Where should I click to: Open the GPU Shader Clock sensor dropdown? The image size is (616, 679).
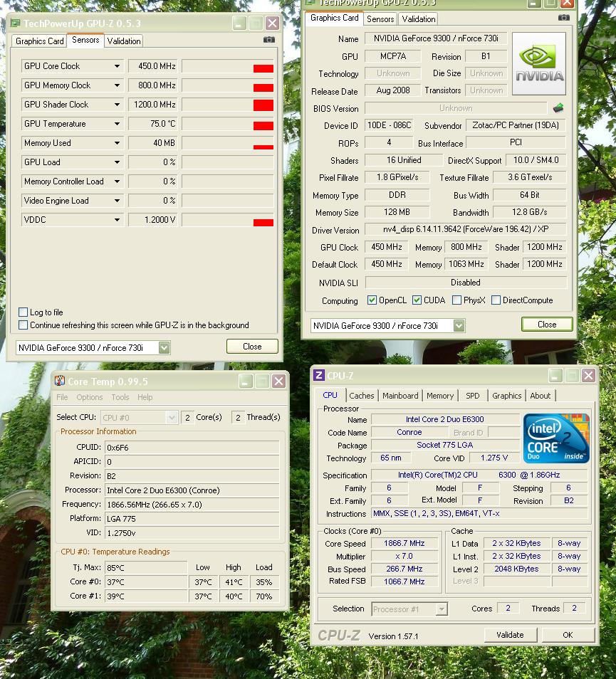(117, 105)
